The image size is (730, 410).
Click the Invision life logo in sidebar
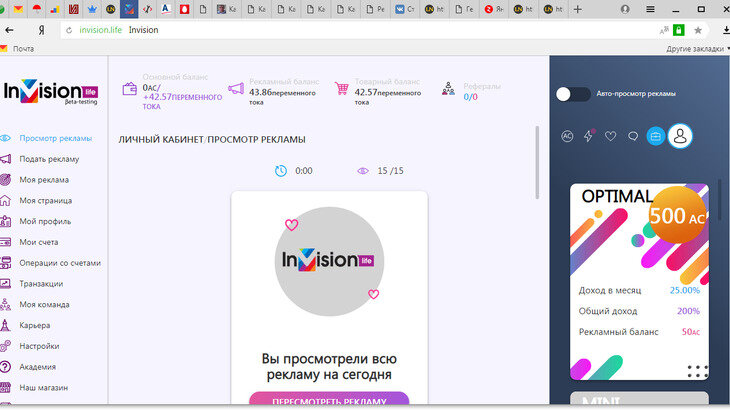[51, 92]
